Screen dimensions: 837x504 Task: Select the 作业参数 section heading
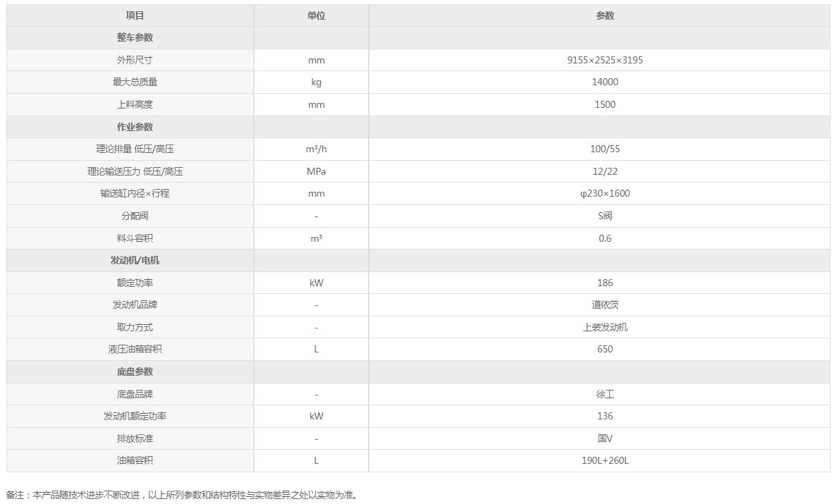point(135,127)
